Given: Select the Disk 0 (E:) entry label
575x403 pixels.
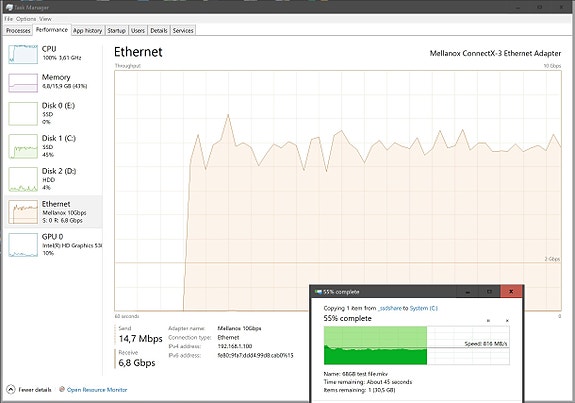Looking at the screenshot, I should 58,106.
